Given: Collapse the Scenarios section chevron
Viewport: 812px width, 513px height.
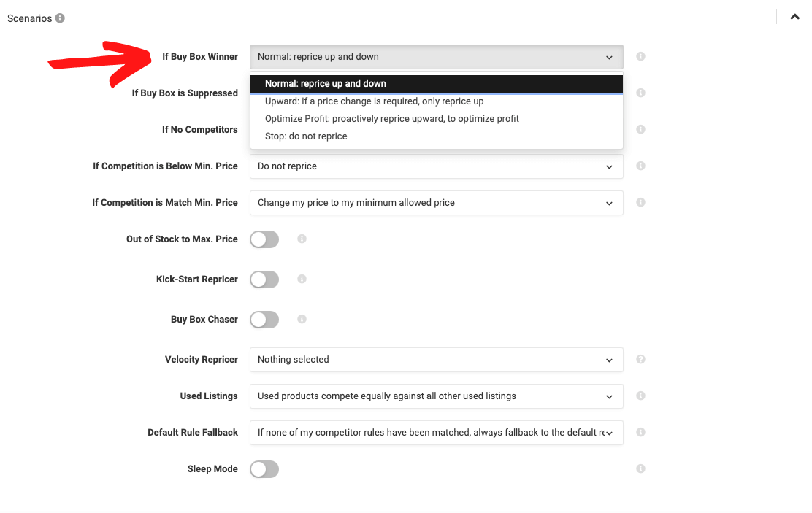Looking at the screenshot, I should click(x=794, y=18).
